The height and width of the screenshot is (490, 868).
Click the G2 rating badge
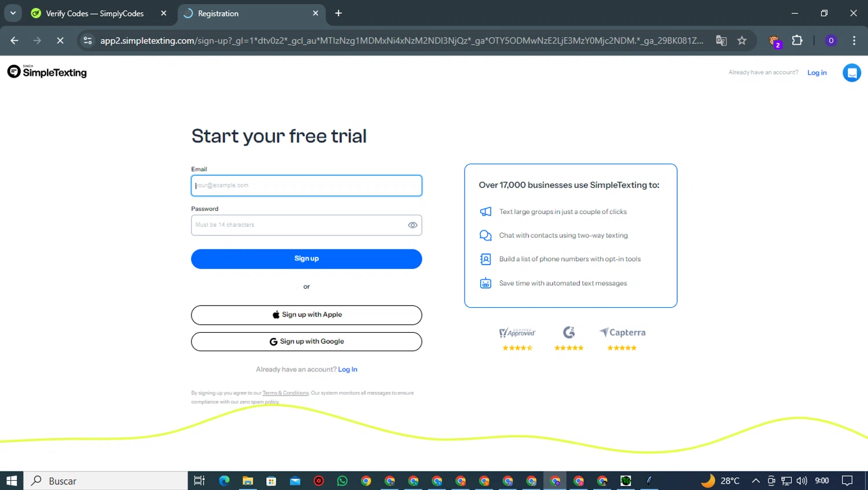tap(569, 338)
